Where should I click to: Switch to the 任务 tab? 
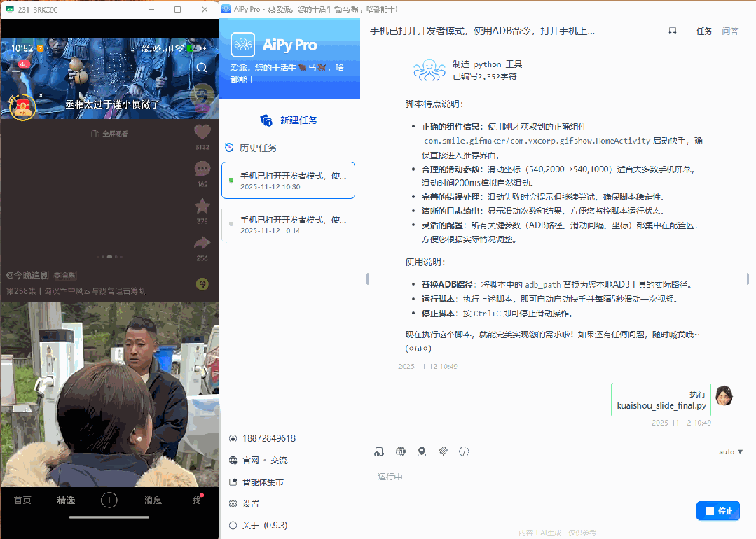pyautogui.click(x=704, y=31)
